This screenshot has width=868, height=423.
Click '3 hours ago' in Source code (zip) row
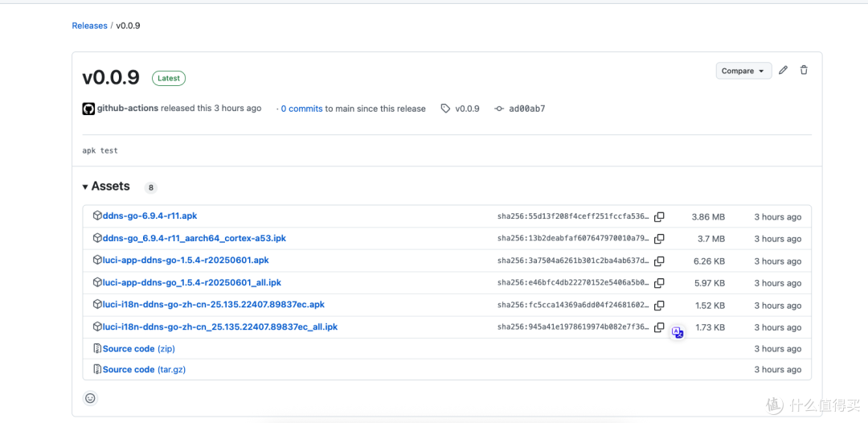778,349
